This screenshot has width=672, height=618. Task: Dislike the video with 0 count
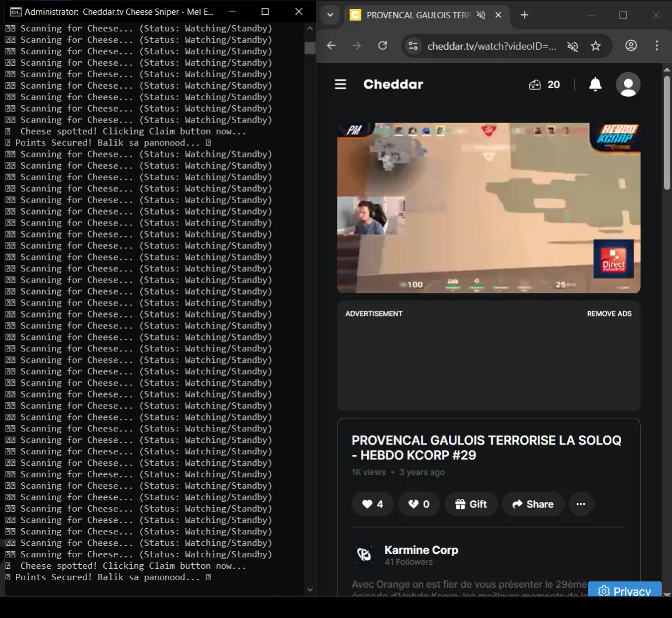coord(419,504)
